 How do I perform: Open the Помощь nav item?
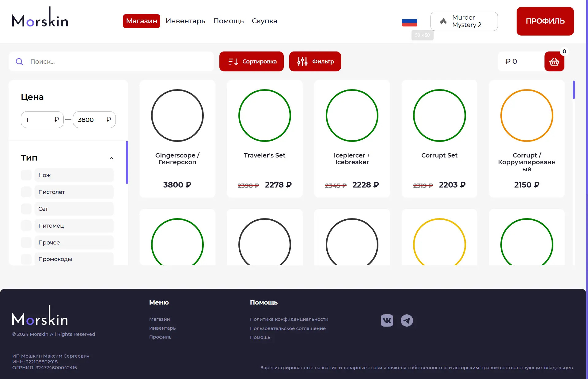228,21
